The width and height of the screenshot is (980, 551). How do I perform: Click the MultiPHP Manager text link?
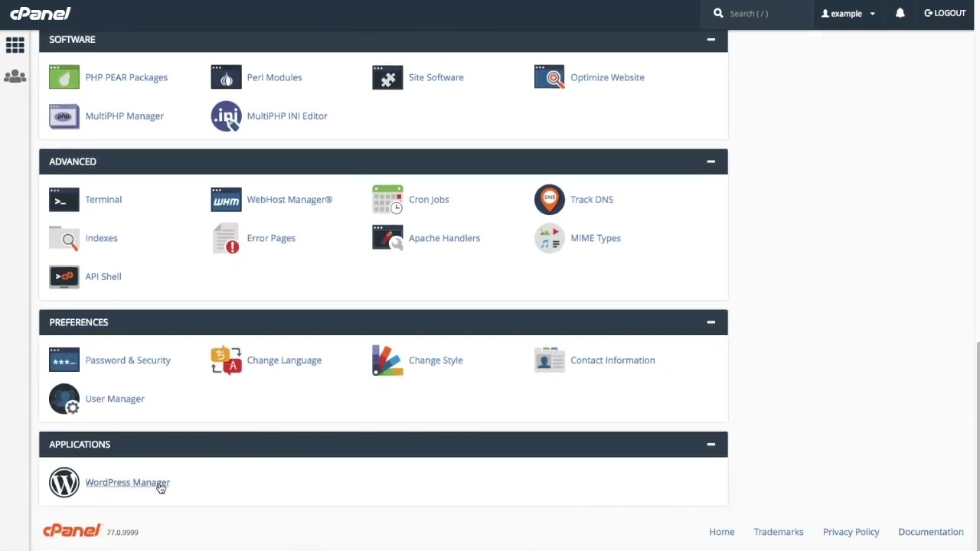(124, 116)
